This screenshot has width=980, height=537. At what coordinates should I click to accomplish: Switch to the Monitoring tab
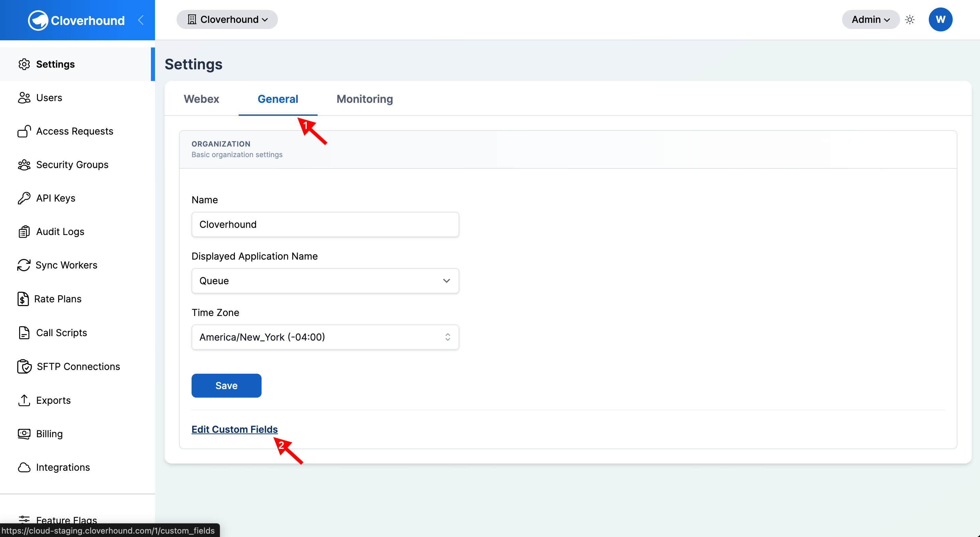click(364, 99)
